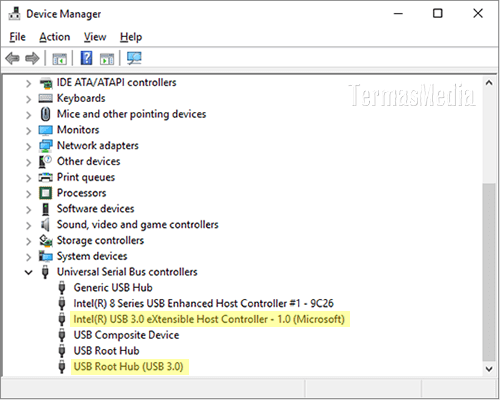Image resolution: width=500 pixels, height=400 pixels.
Task: Click the scrollbar down arrow
Action: click(489, 369)
